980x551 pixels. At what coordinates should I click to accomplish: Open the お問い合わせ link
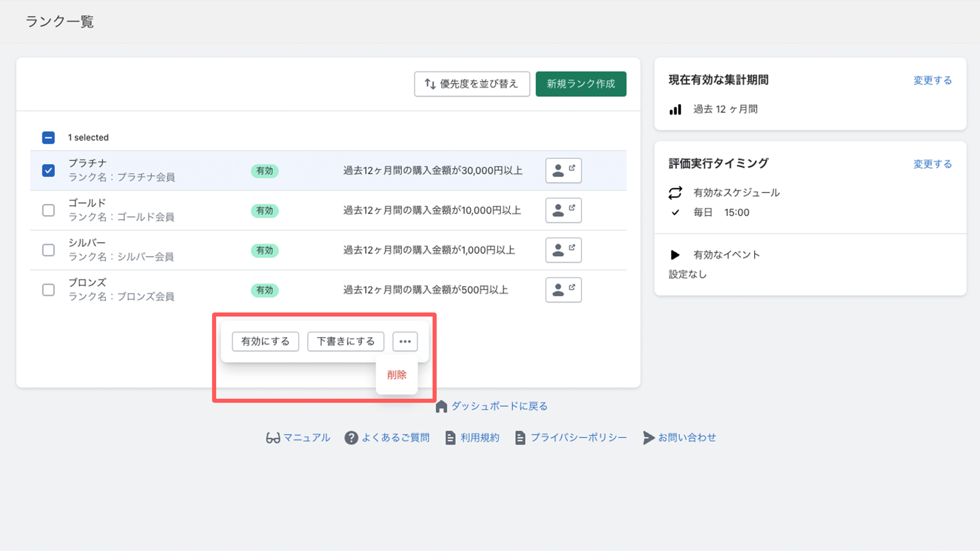(x=687, y=437)
